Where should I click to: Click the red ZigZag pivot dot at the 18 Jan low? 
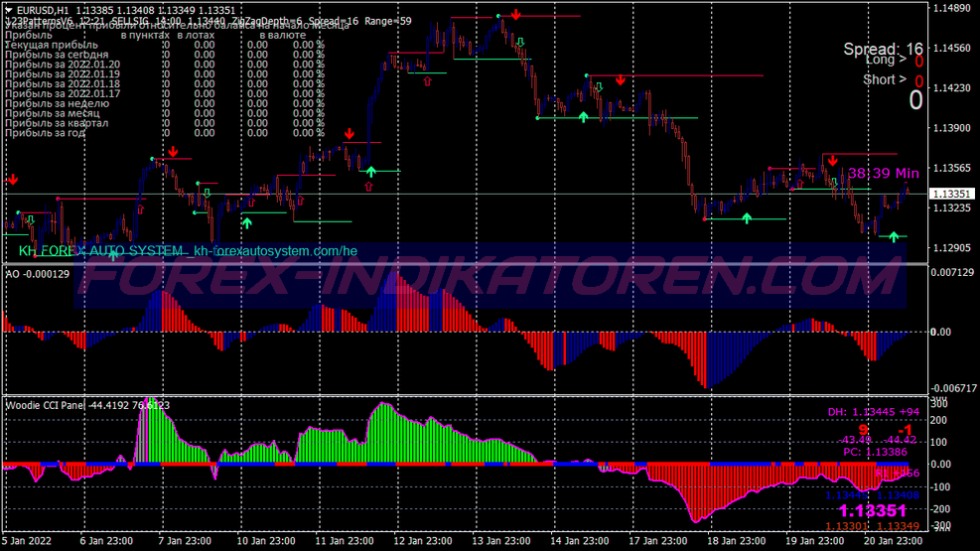(705, 219)
